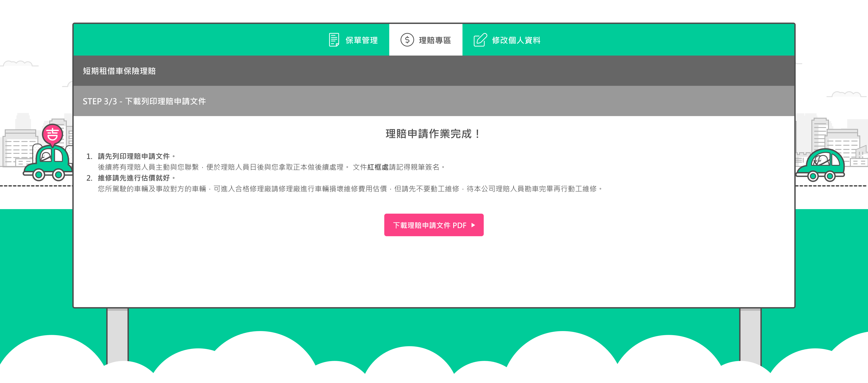Image resolution: width=868 pixels, height=383 pixels.
Task: Click the 短期租借車保險理賠 header text
Action: click(x=119, y=71)
